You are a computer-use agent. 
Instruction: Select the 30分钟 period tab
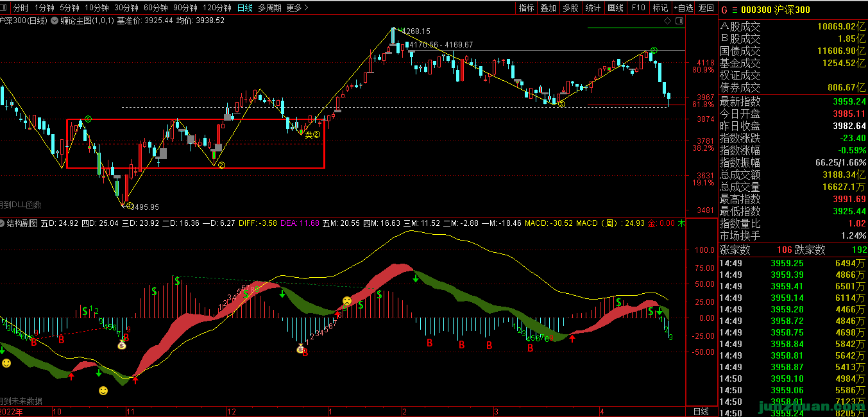126,8
